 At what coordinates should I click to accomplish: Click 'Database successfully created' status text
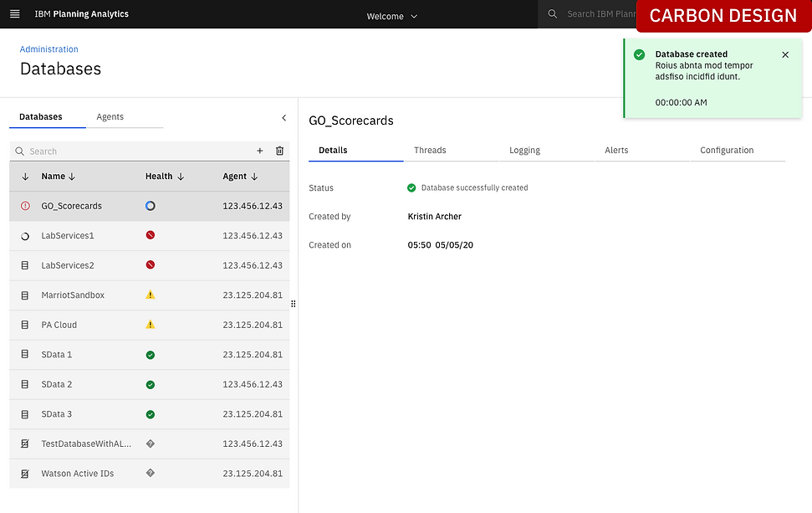(474, 187)
